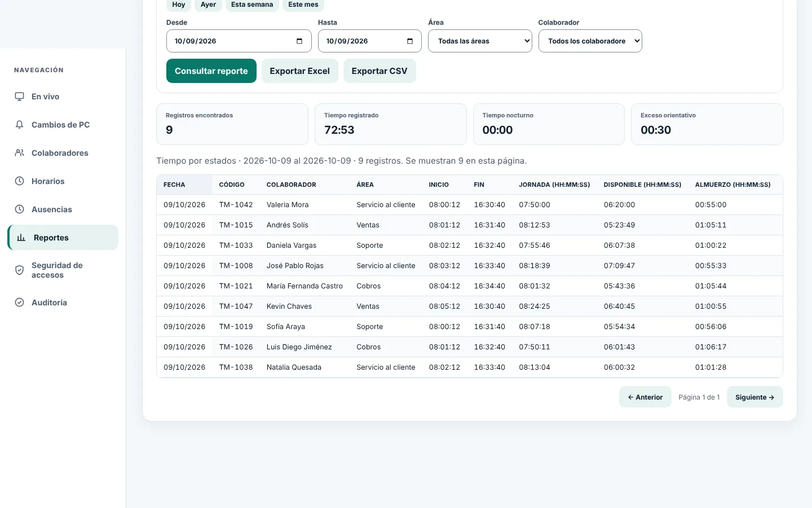Viewport: 812px width, 508px height.
Task: Focus the Desde date field
Action: [x=239, y=41]
